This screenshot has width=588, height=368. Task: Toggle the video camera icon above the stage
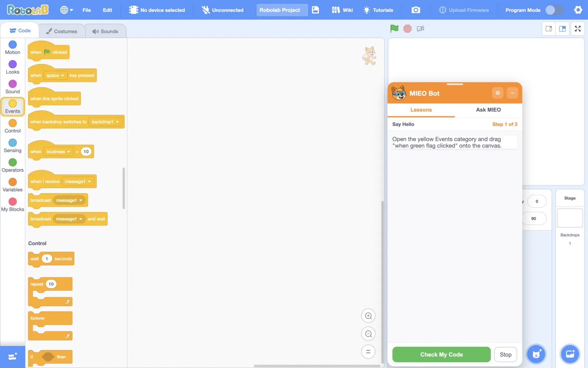pyautogui.click(x=420, y=28)
